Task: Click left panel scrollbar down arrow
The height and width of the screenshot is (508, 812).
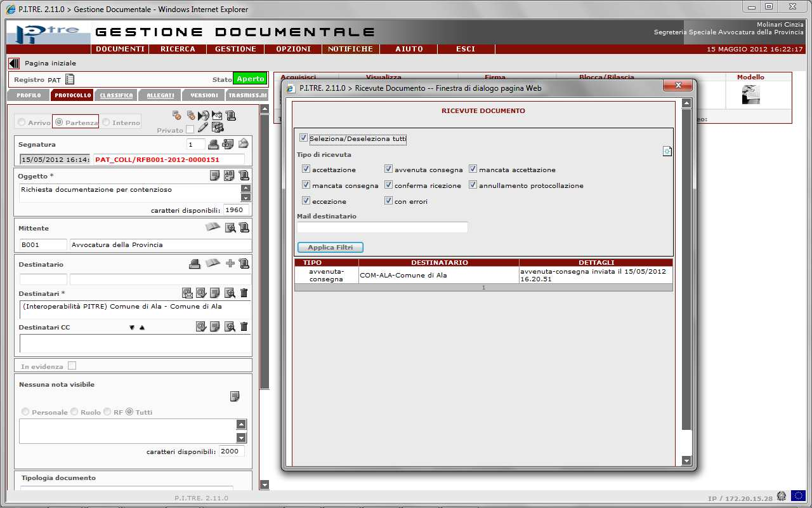Action: click(265, 485)
